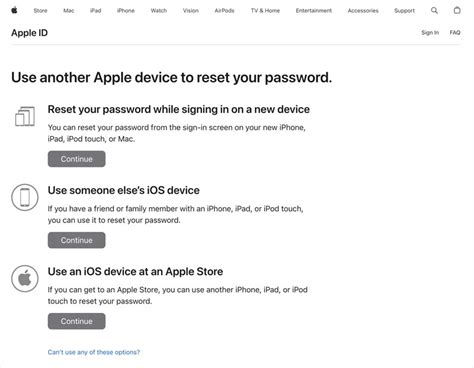Select the Watch navigation item
Screen dimensions: 474x368
[159, 11]
